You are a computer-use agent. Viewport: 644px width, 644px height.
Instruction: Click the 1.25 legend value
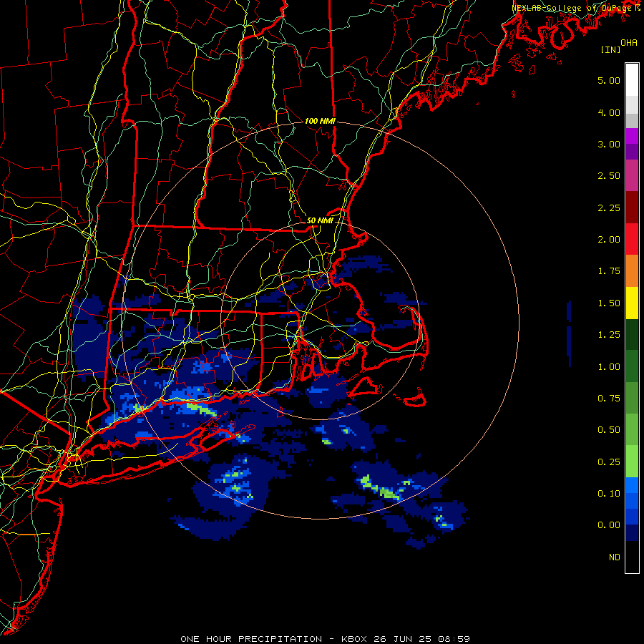(609, 335)
